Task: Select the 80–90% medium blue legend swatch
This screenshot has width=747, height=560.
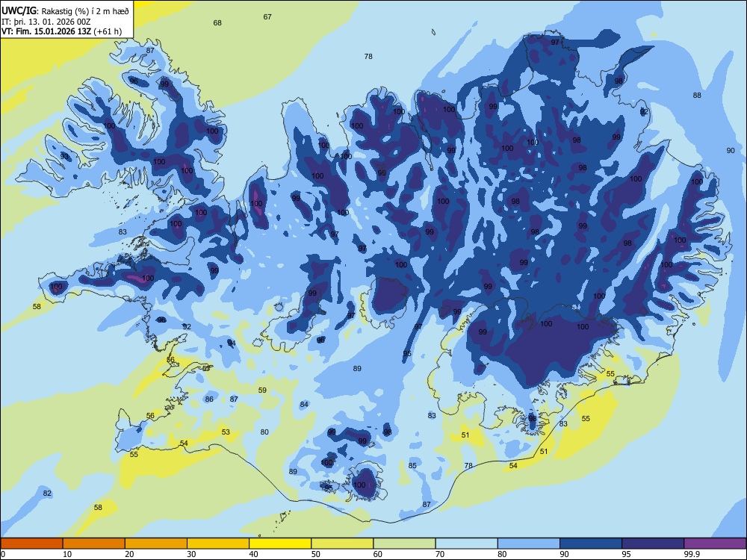Action: click(529, 544)
